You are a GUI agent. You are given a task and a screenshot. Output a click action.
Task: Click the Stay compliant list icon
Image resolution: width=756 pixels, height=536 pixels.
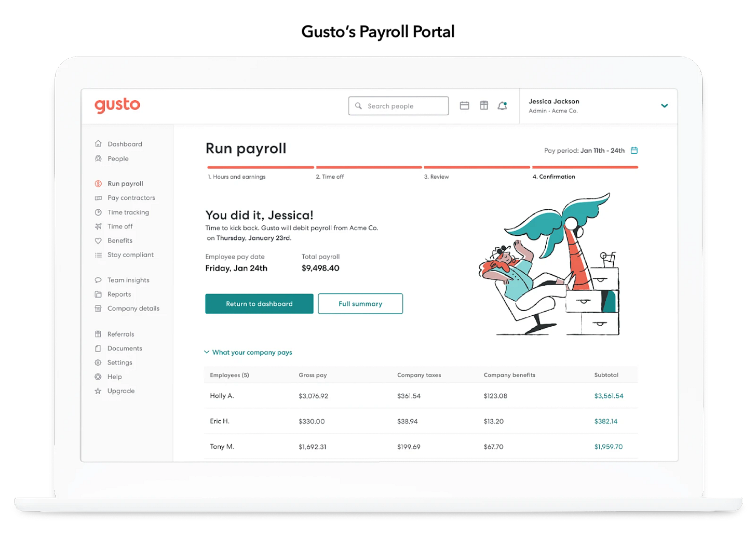coord(98,255)
